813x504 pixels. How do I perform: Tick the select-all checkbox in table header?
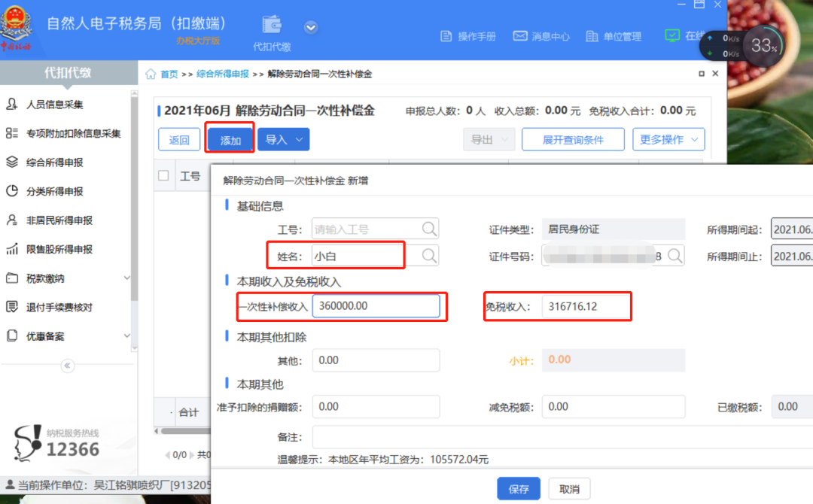pyautogui.click(x=163, y=175)
